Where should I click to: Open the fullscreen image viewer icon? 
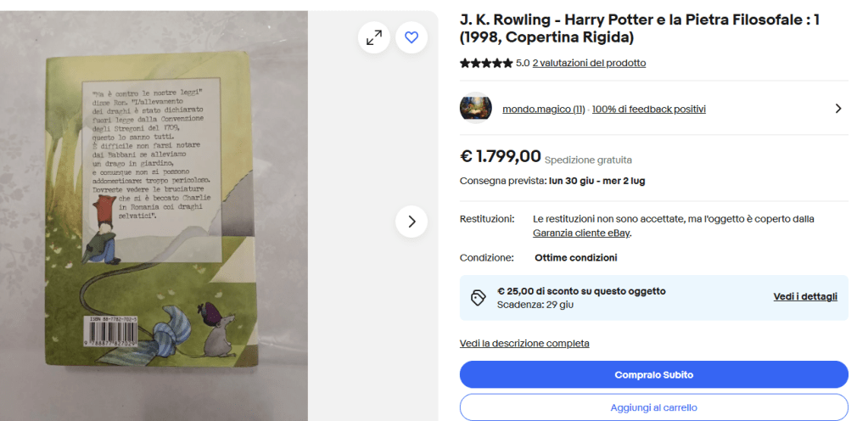click(x=373, y=37)
